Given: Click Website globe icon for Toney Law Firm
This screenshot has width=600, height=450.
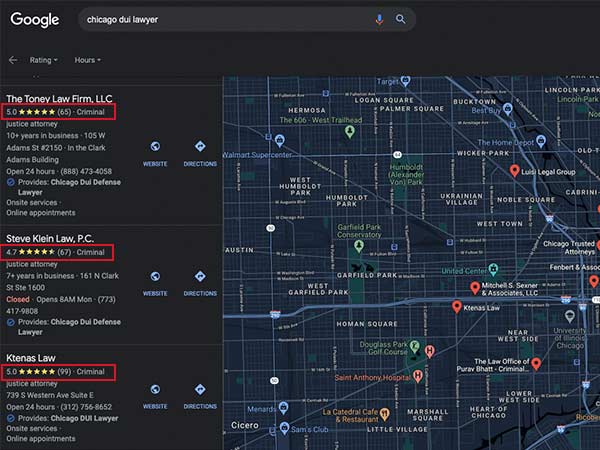Looking at the screenshot, I should 155,146.
